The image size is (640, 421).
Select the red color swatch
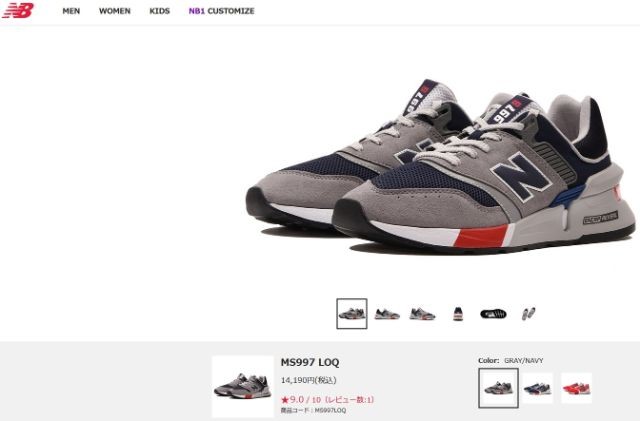576,388
